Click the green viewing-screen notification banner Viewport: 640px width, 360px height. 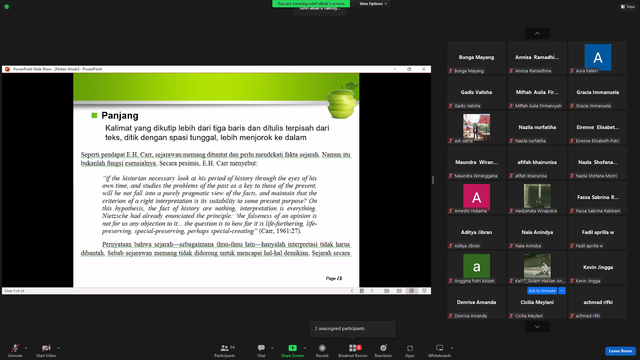click(x=311, y=3)
